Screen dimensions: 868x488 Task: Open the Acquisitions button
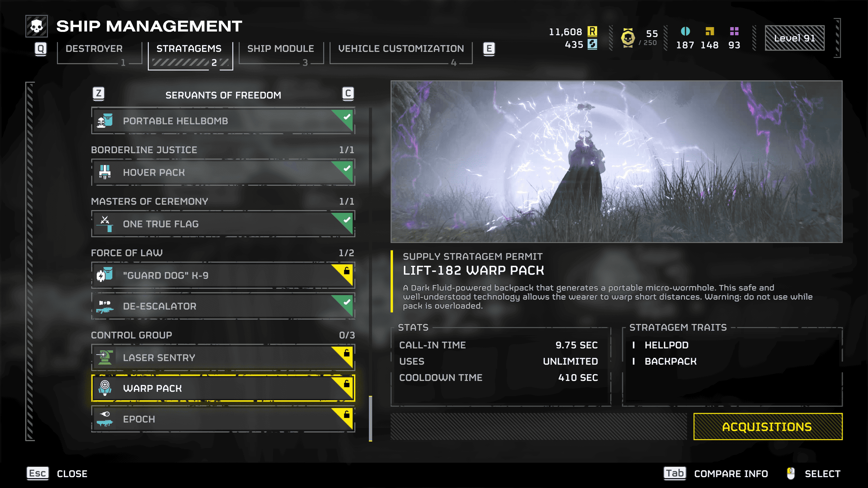coord(768,427)
